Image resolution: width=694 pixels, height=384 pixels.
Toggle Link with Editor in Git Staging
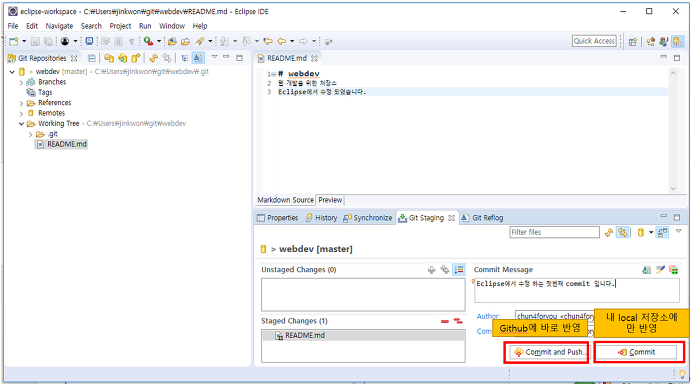(622, 232)
